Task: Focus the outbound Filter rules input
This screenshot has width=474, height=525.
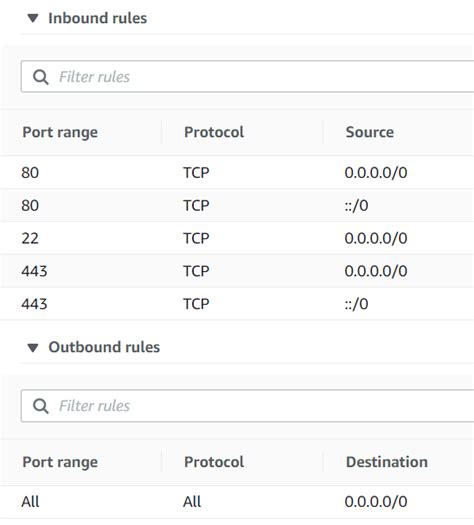Action: coord(247,406)
